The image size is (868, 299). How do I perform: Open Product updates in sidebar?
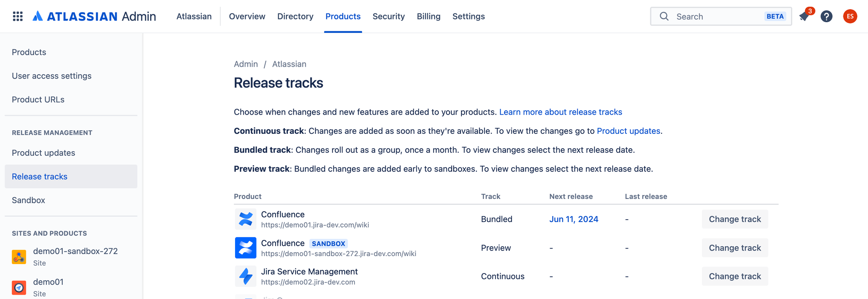point(71,153)
